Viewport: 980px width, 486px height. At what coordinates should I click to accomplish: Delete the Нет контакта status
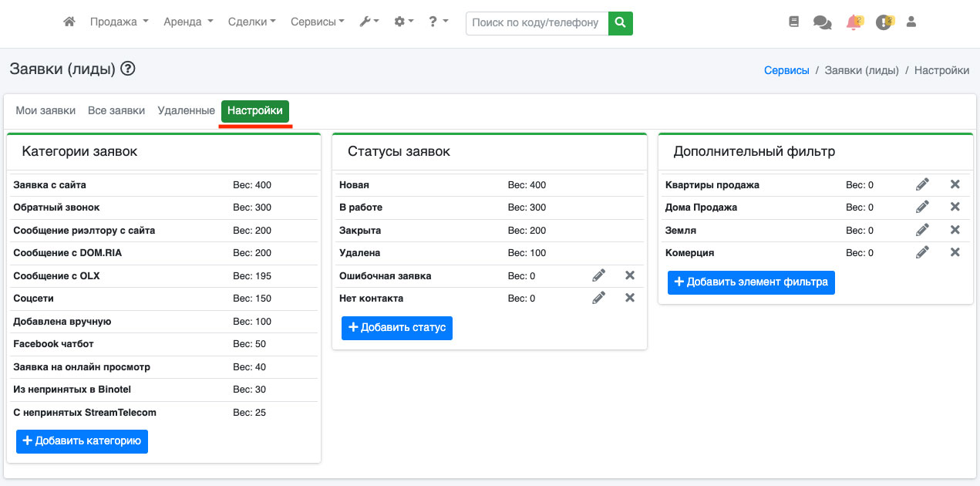[629, 298]
